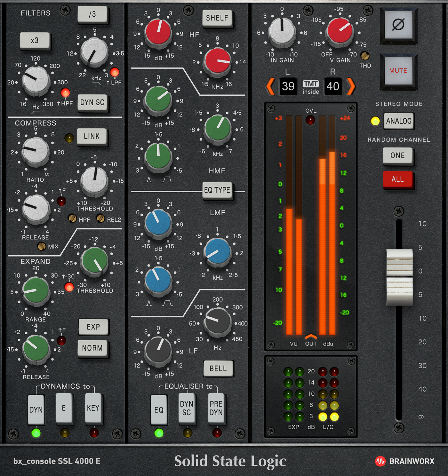Activate the NORM expander button
448x476 pixels.
pos(93,349)
